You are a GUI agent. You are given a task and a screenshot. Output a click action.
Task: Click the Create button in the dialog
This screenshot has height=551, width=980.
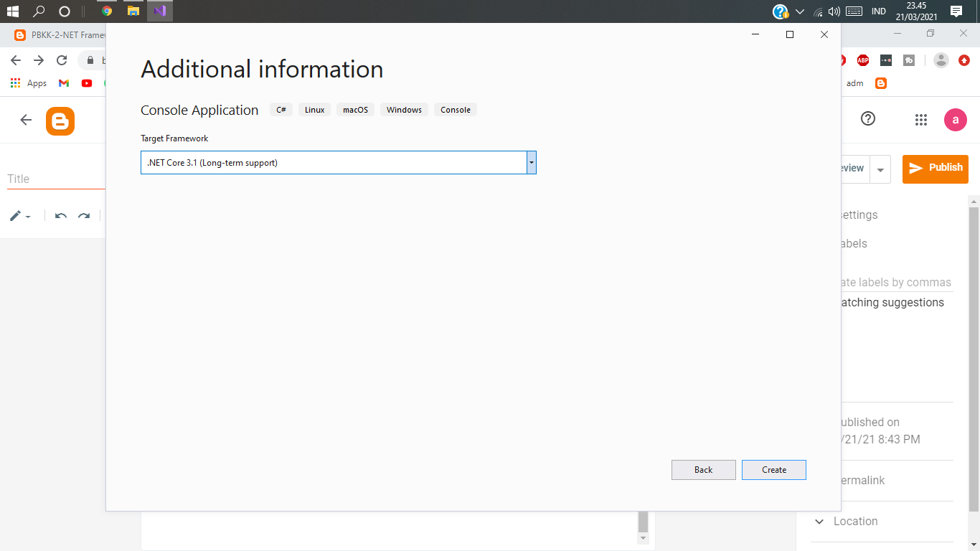click(x=774, y=470)
